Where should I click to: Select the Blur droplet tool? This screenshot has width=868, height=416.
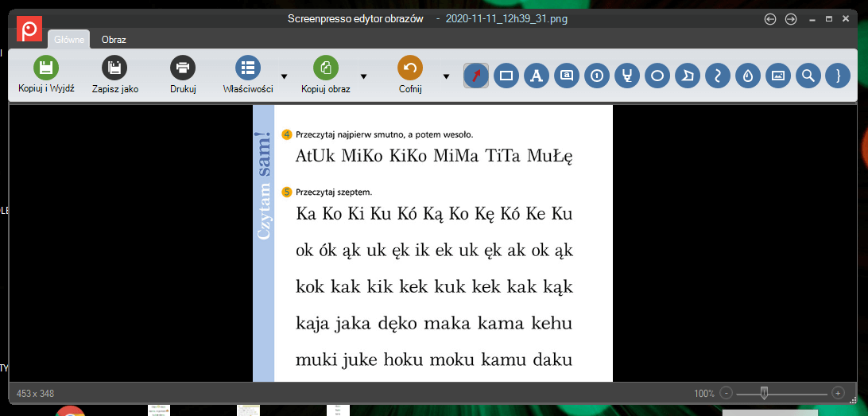[x=748, y=76]
